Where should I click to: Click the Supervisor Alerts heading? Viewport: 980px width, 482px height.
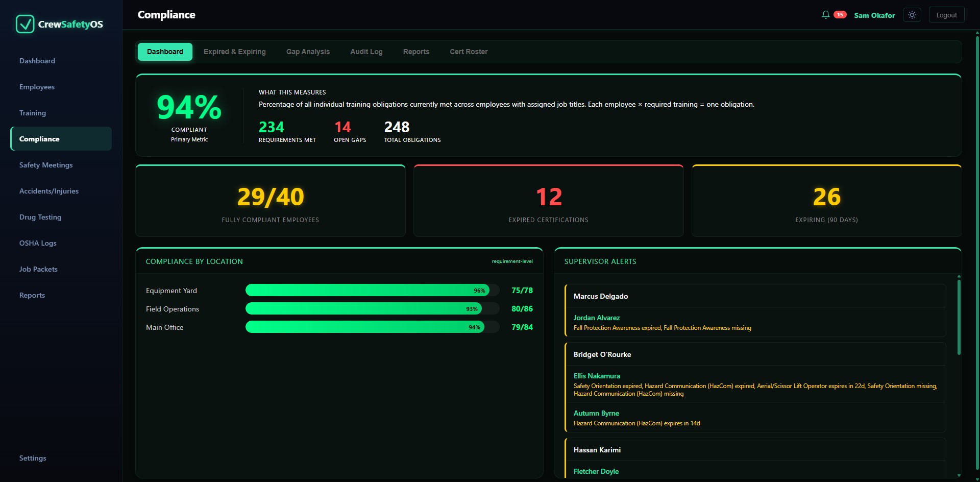[x=600, y=261]
